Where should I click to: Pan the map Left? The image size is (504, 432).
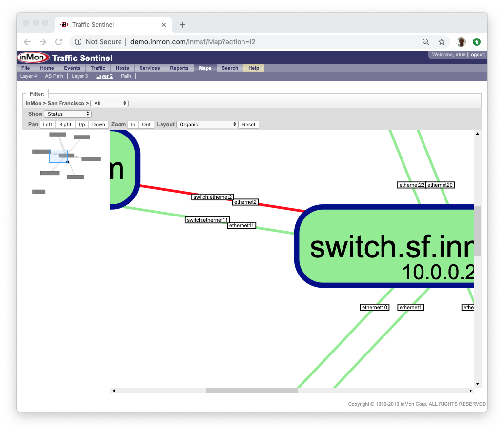[48, 125]
